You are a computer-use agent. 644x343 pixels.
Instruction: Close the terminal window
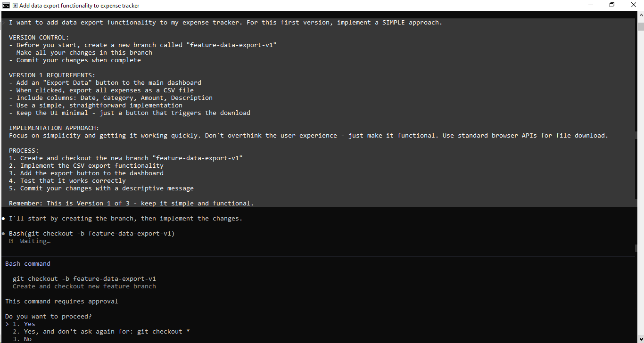(x=633, y=5)
